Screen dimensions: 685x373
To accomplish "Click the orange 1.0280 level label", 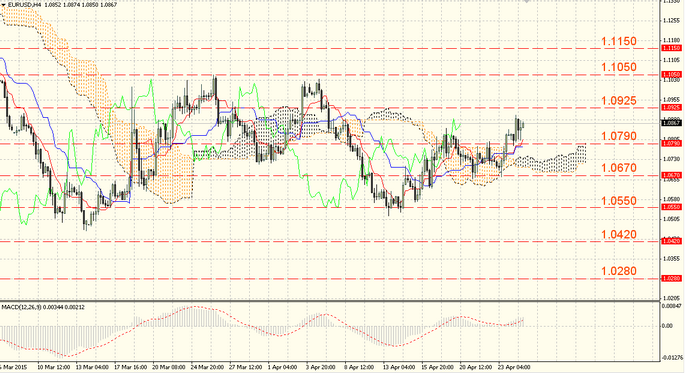I will tap(619, 271).
